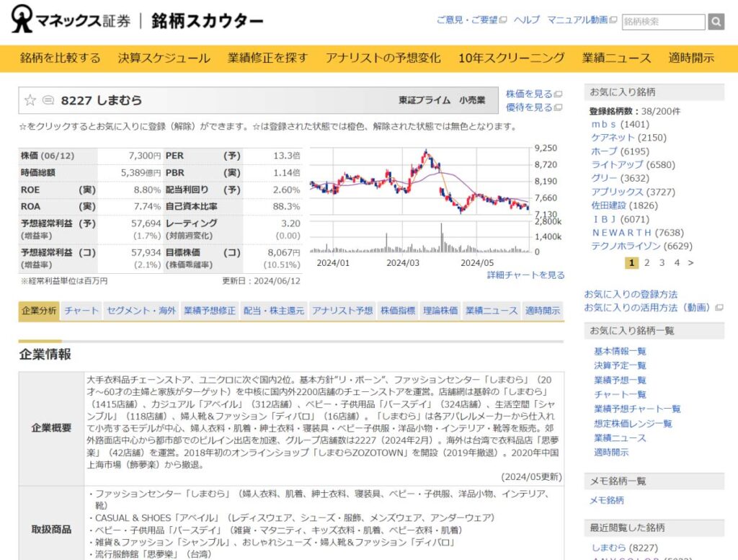Open 10年スクリーニング menu

pos(511,58)
